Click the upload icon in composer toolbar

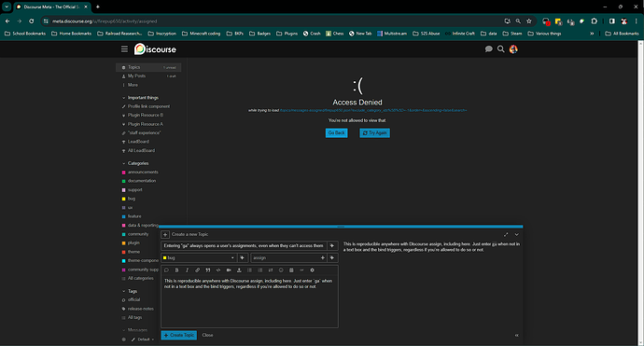239,270
